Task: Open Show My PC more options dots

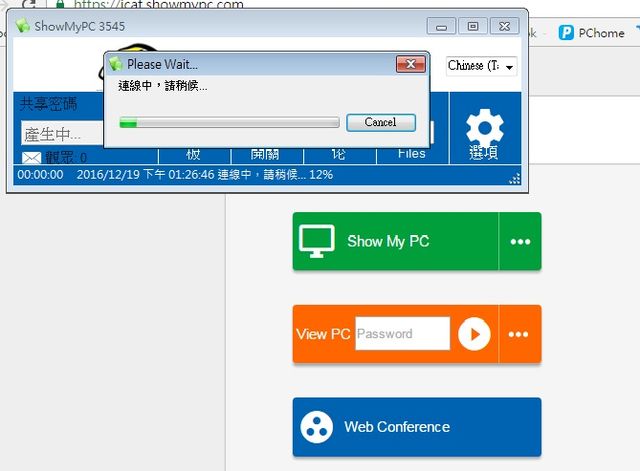Action: coord(520,241)
